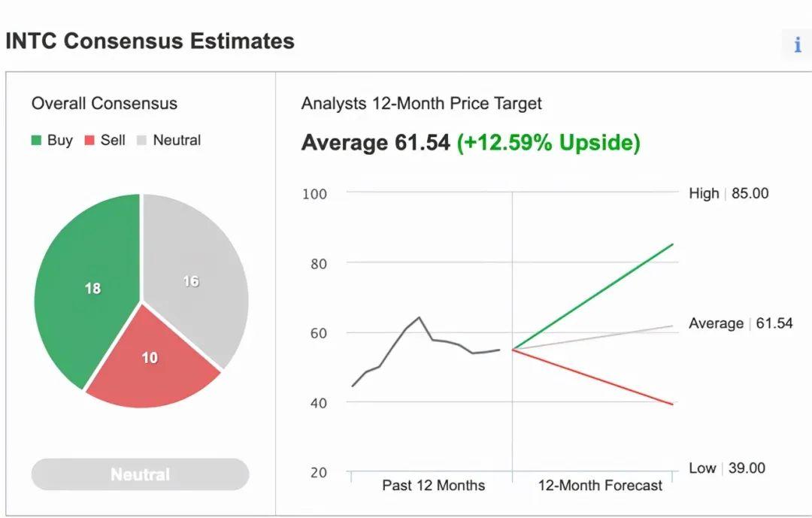Click the Analysts 12-Month Price Target title
812x518 pixels.
(x=421, y=104)
